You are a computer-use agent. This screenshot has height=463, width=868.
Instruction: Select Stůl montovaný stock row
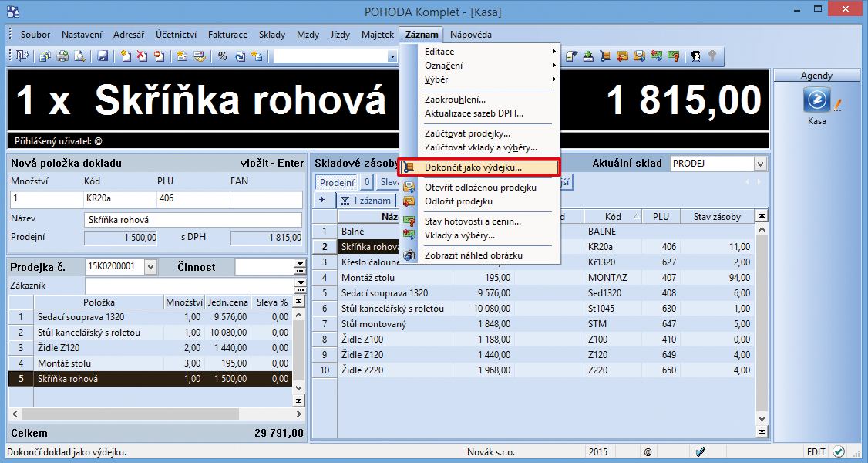533,323
